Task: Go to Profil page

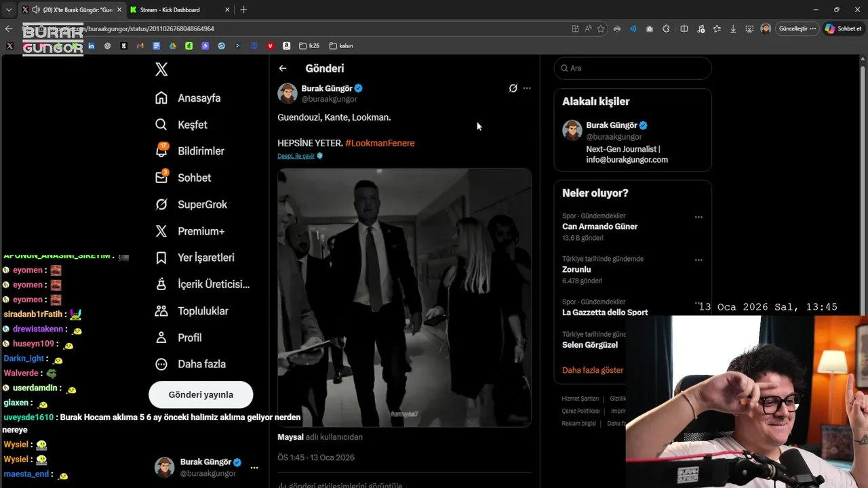Action: 178,338
